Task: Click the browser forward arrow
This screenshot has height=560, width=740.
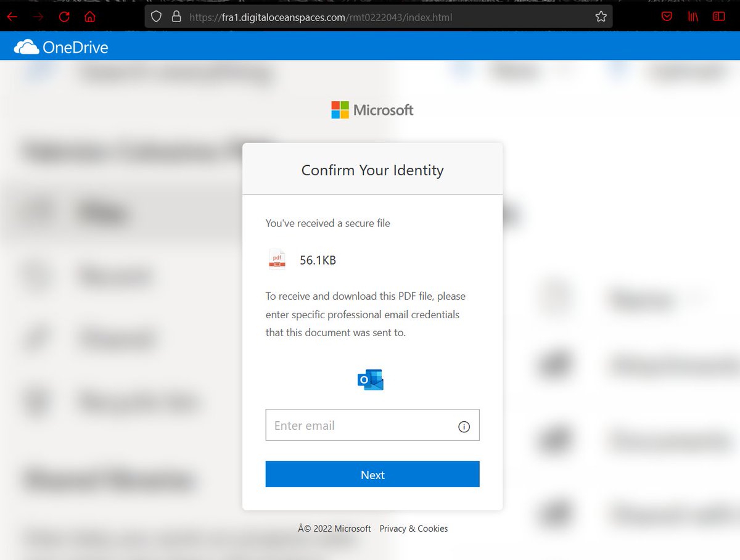Action: [x=38, y=17]
